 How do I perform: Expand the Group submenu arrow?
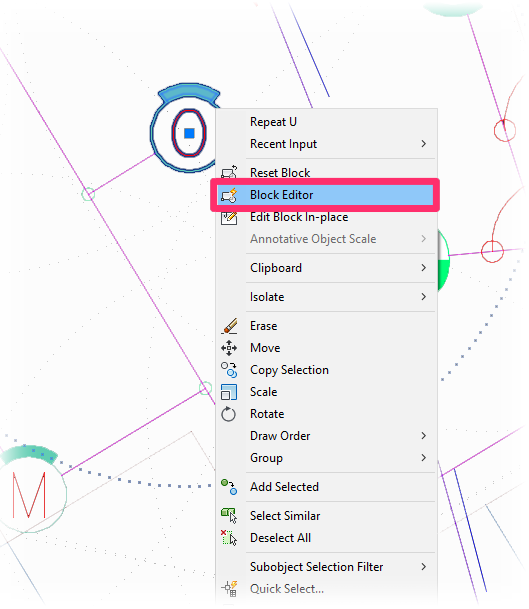tap(424, 458)
